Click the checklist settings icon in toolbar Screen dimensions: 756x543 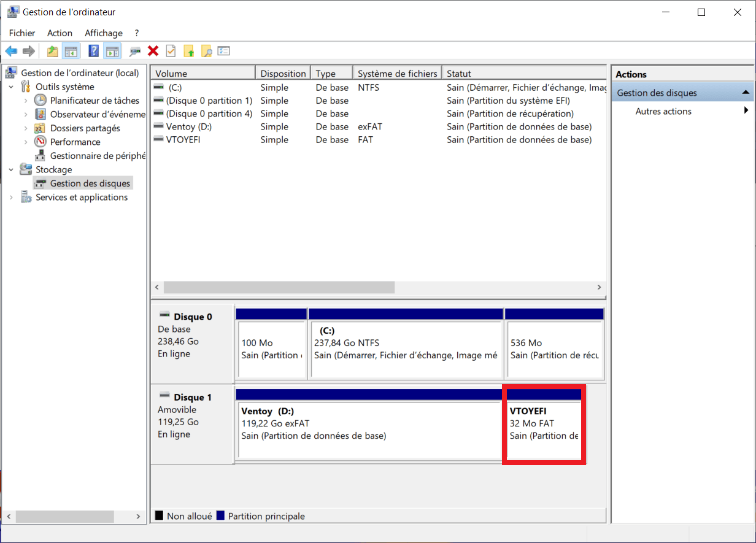224,51
